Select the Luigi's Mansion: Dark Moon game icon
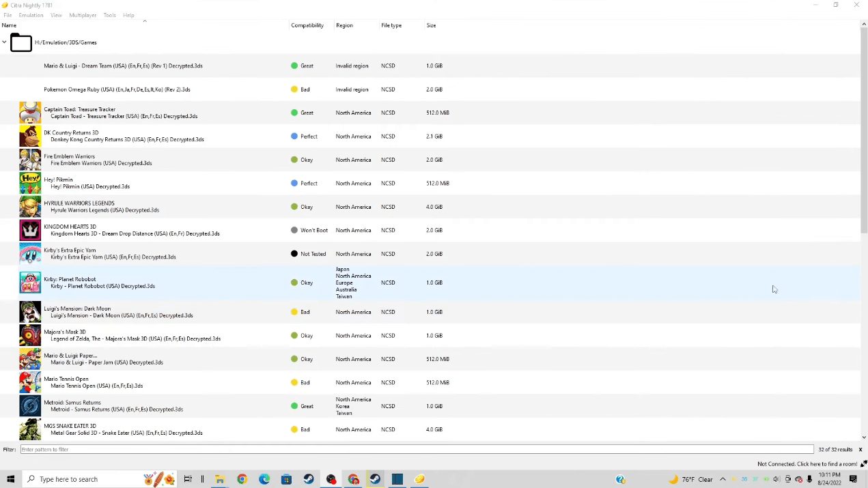Image resolution: width=868 pixels, height=488 pixels. (30, 312)
